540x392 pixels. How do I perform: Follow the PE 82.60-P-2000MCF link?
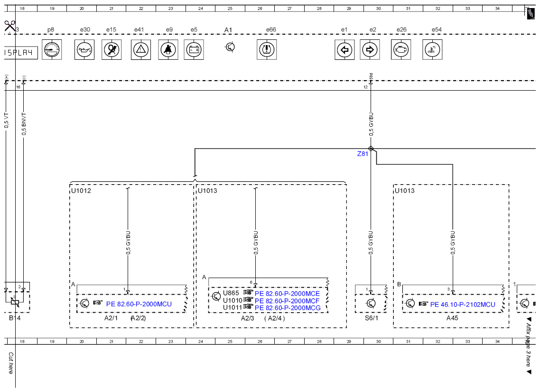[287, 301]
